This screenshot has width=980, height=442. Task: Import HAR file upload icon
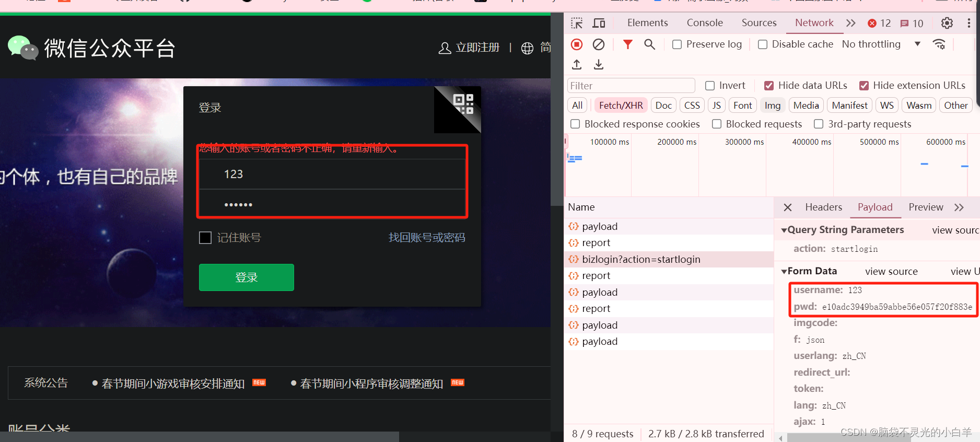[577, 64]
